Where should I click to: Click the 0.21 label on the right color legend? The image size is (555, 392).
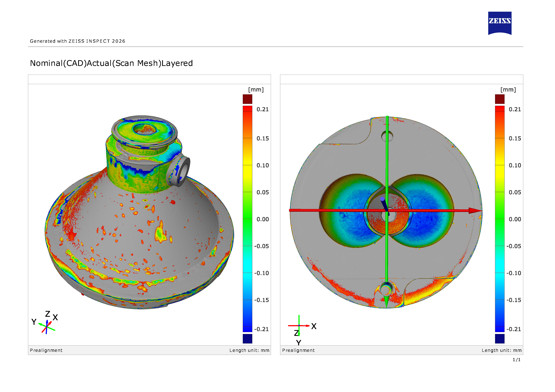[515, 109]
